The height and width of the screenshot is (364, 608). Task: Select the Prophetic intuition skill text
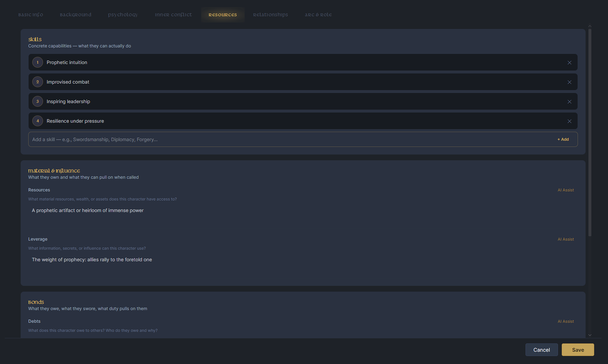(67, 62)
